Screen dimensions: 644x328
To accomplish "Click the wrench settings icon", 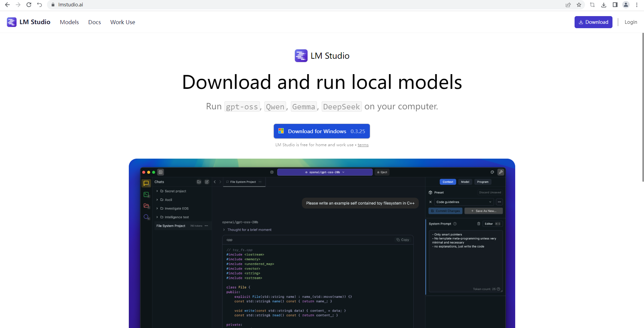I will pyautogui.click(x=501, y=172).
